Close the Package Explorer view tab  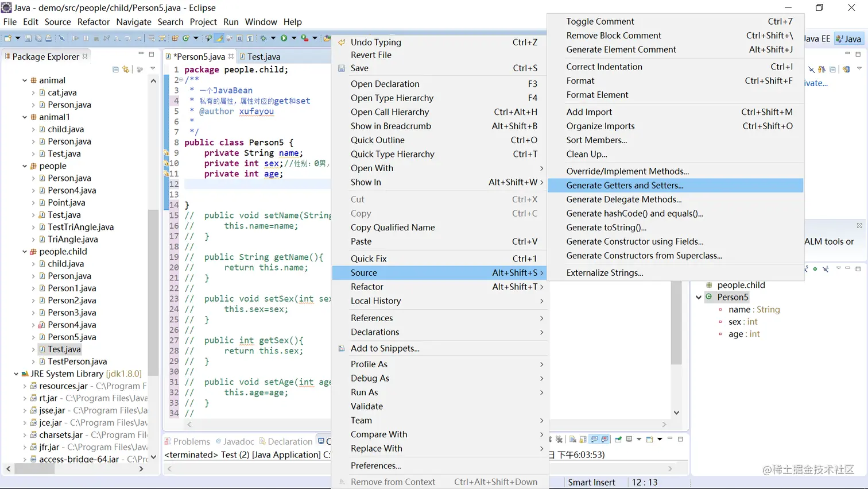85,56
